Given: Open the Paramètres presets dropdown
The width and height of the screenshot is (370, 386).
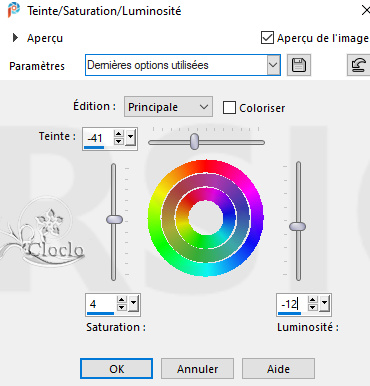Looking at the screenshot, I should click(x=273, y=65).
